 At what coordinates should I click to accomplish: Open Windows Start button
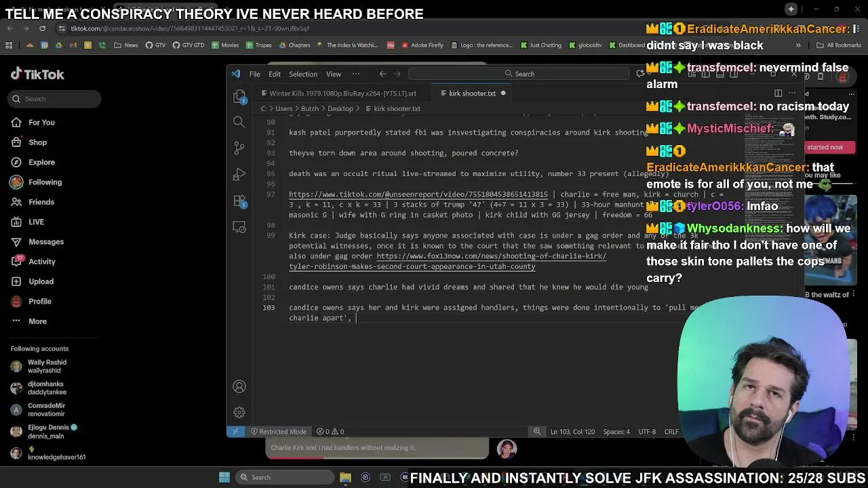click(x=224, y=477)
